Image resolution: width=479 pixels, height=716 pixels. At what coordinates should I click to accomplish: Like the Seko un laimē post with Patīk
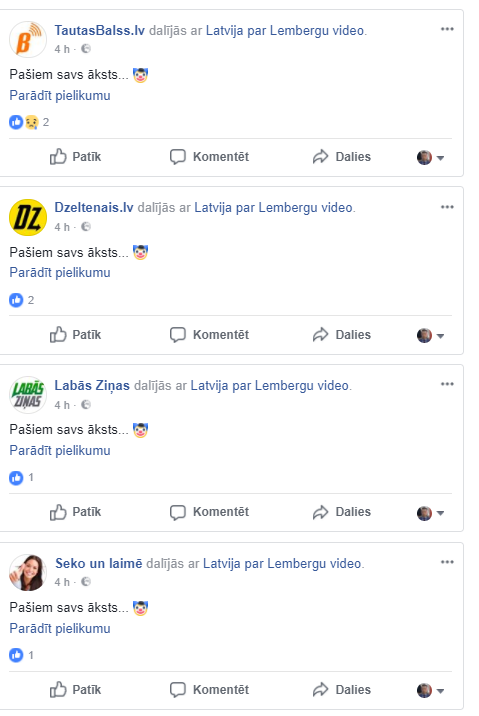(75, 690)
